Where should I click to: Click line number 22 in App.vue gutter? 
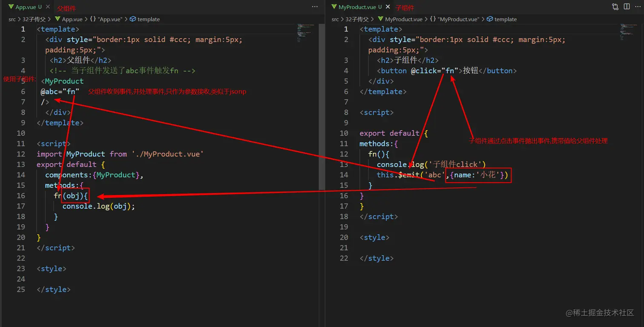coord(21,258)
